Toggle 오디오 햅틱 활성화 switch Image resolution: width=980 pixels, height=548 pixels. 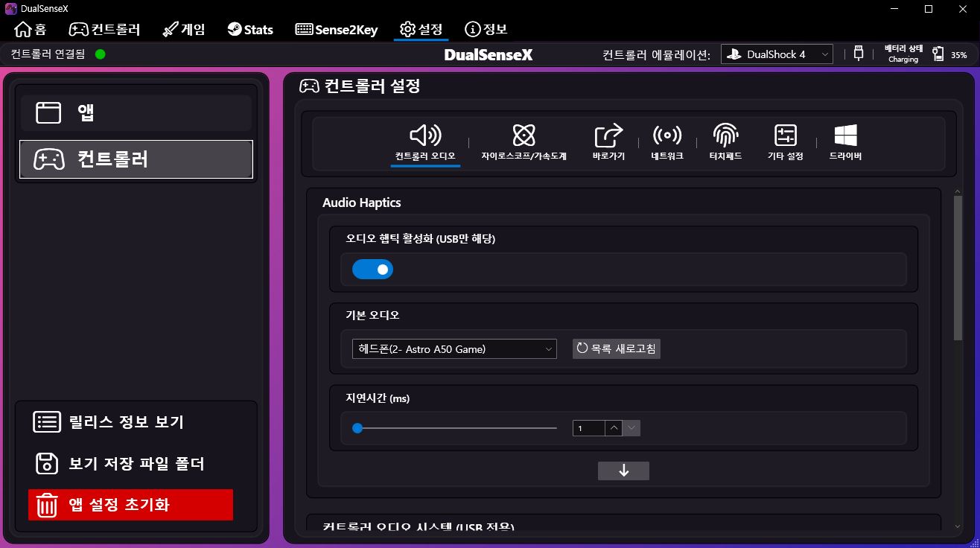372,270
